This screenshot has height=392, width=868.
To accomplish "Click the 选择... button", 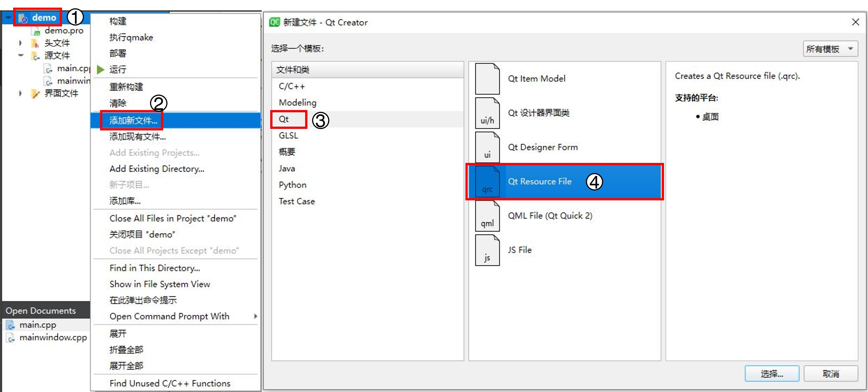I will point(772,374).
